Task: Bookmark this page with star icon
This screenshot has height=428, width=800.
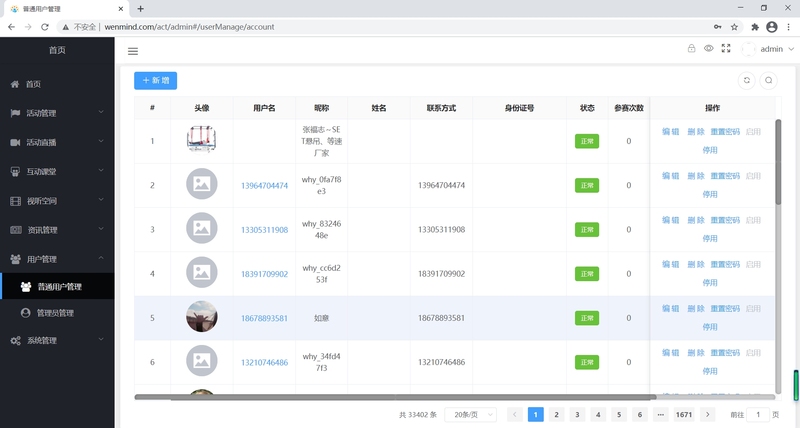Action: click(x=734, y=27)
